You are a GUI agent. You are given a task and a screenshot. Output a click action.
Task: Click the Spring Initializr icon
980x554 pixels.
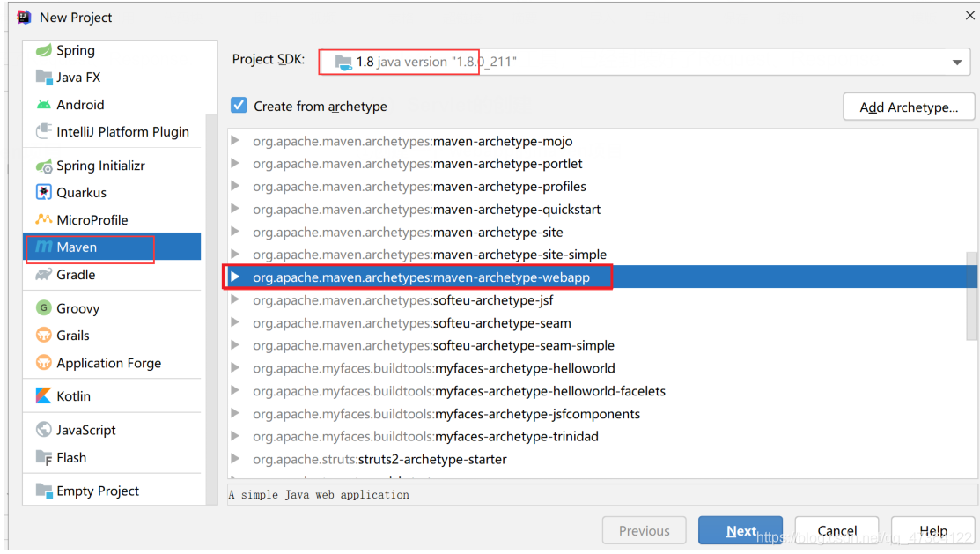44,166
